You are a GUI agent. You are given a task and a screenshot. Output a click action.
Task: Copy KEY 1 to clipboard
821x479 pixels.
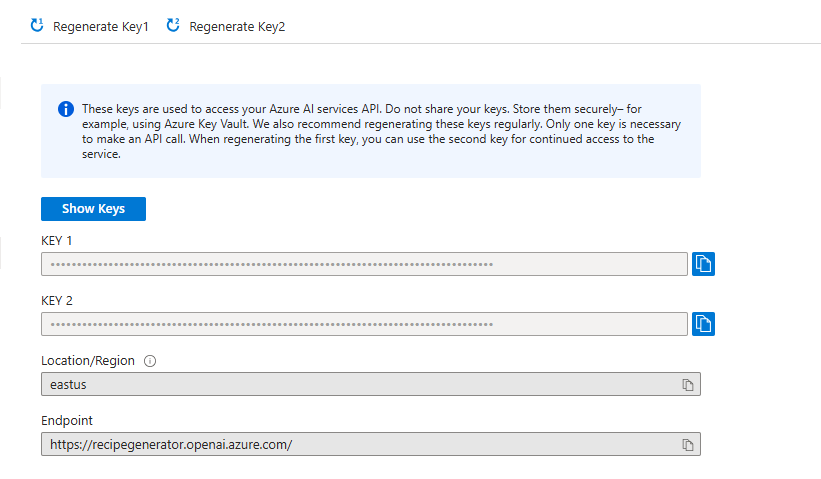pyautogui.click(x=703, y=264)
